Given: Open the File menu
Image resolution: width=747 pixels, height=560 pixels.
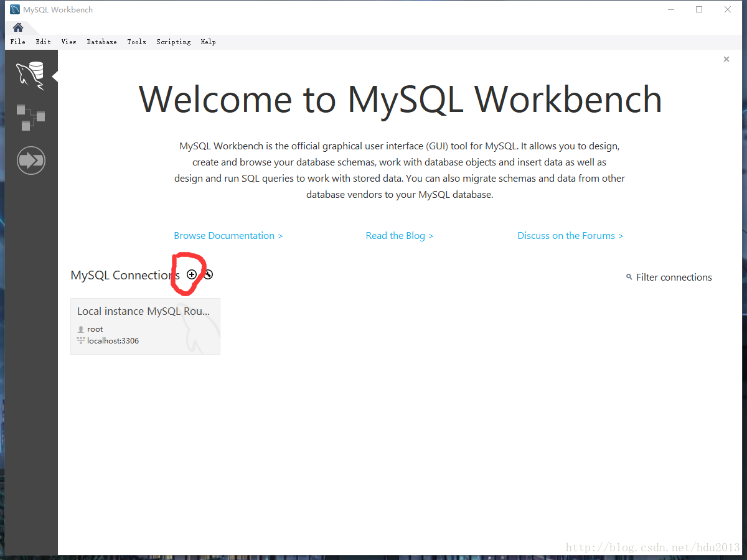Looking at the screenshot, I should coord(18,42).
